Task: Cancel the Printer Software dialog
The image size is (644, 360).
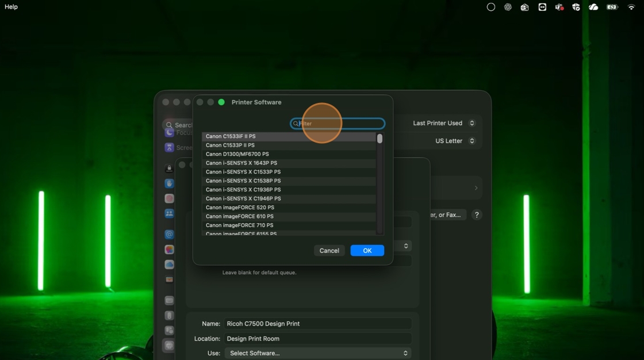Action: (329, 251)
